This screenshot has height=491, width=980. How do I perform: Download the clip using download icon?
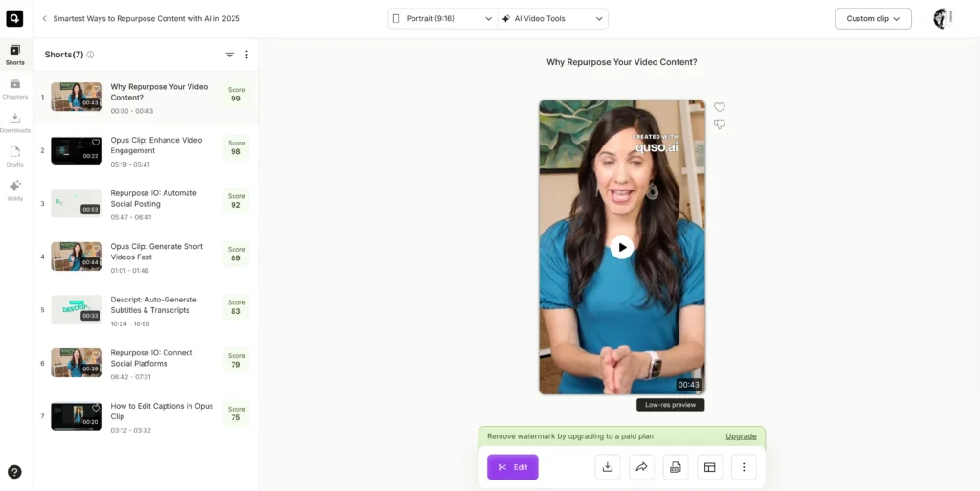[608, 467]
